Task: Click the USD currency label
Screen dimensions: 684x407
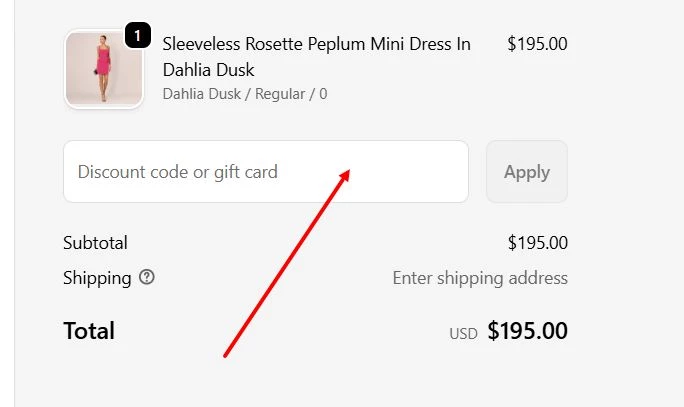Action: (463, 334)
